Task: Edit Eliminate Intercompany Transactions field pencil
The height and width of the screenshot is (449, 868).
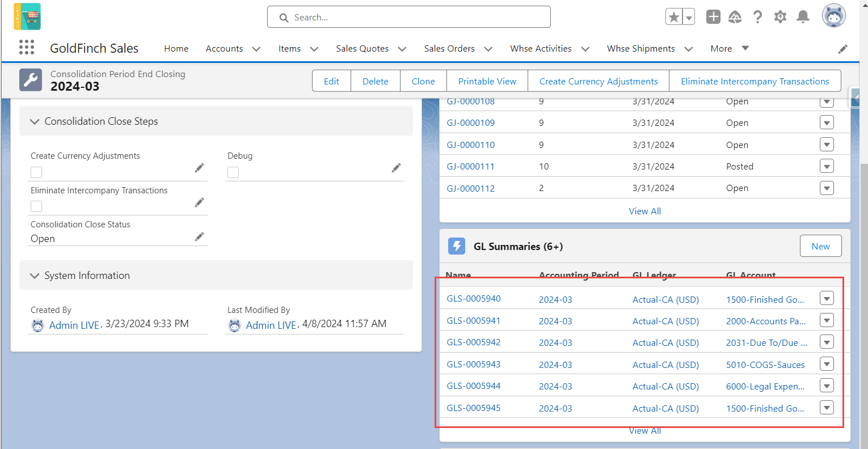Action: tap(199, 202)
